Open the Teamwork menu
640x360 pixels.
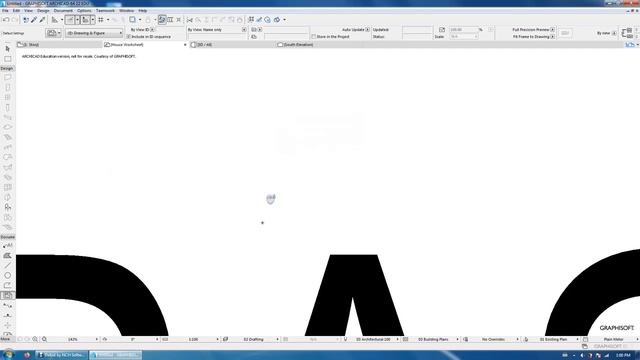point(105,11)
